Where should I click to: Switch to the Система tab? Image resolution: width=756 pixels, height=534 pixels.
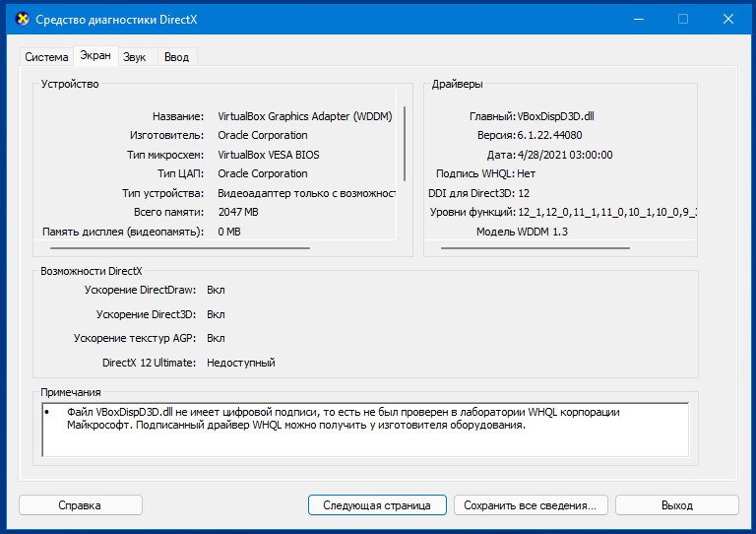point(46,57)
